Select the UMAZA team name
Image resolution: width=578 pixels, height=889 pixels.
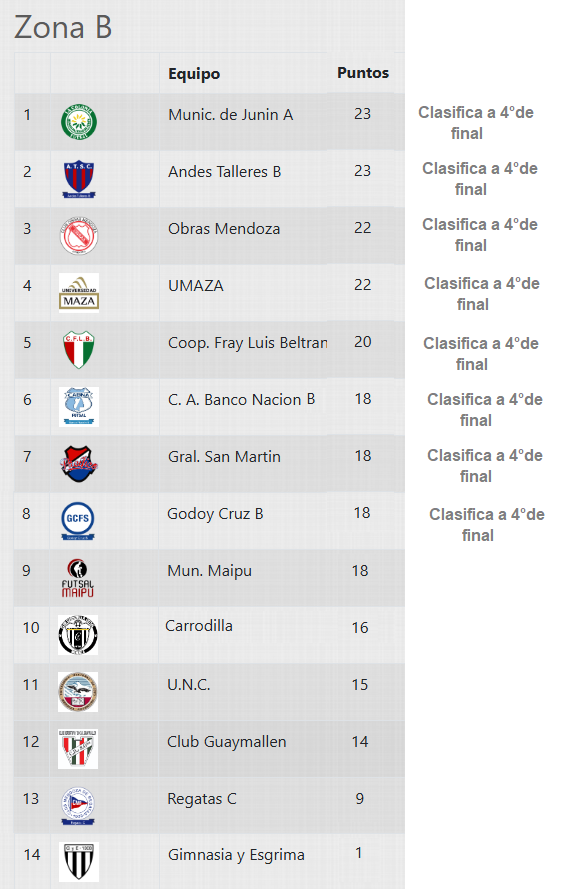coord(196,286)
